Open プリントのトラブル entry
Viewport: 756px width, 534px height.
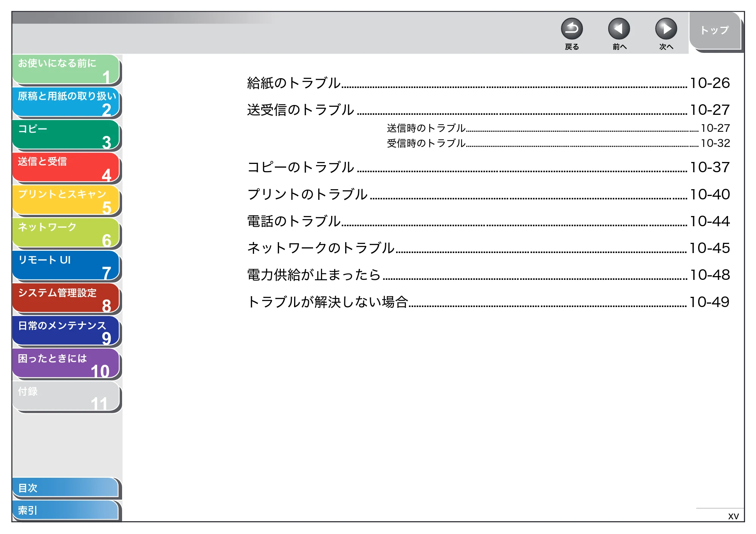click(488, 194)
